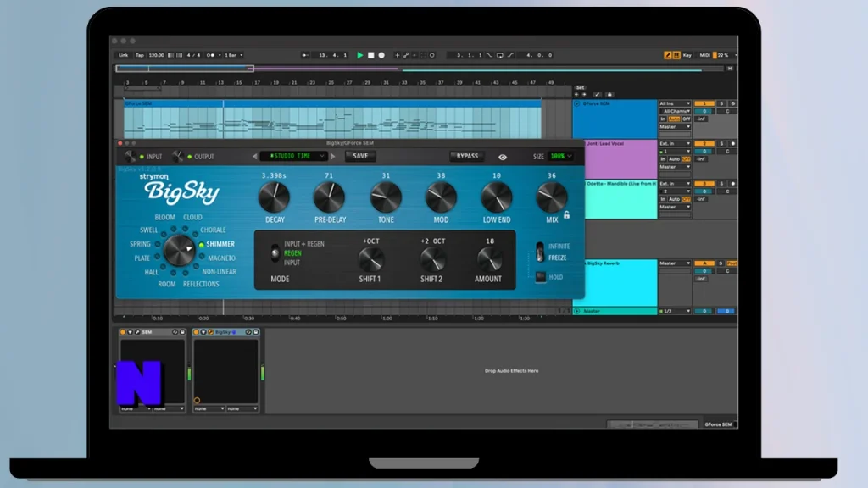Save the BigSky preset with SAVE button

360,156
